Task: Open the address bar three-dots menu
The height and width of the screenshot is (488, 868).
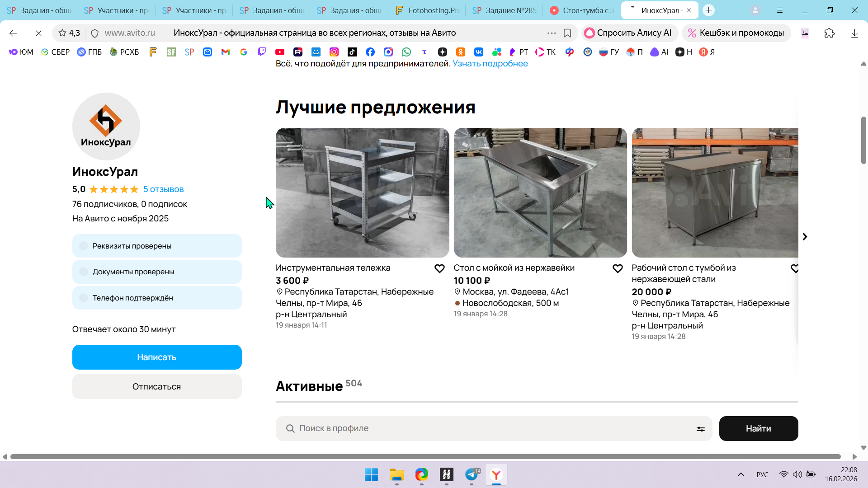Action: click(x=552, y=33)
